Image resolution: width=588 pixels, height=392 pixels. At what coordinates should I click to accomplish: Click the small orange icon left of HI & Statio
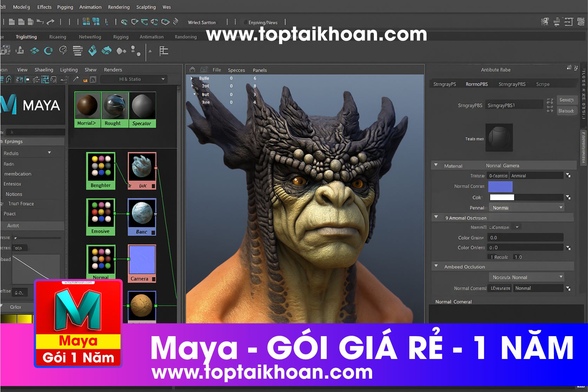point(85,80)
